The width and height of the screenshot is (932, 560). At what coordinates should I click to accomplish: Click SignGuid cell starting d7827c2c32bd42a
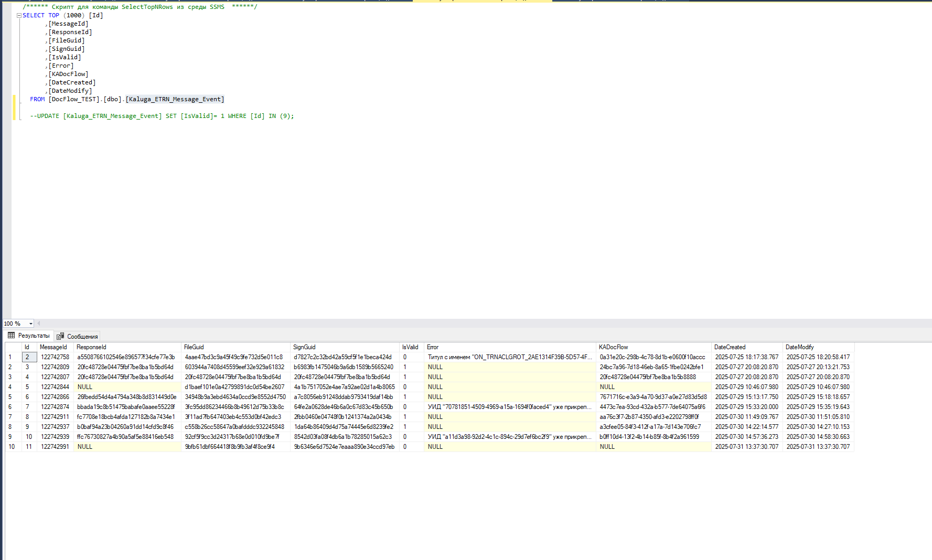click(345, 357)
